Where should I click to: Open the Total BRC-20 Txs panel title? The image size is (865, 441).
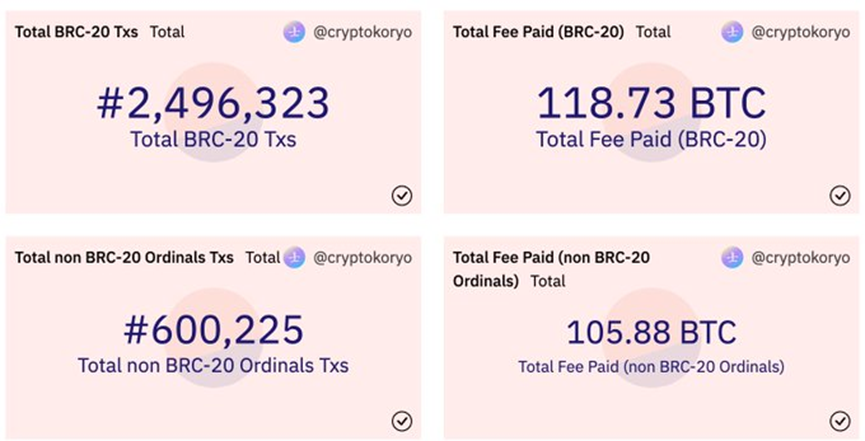pos(76,32)
